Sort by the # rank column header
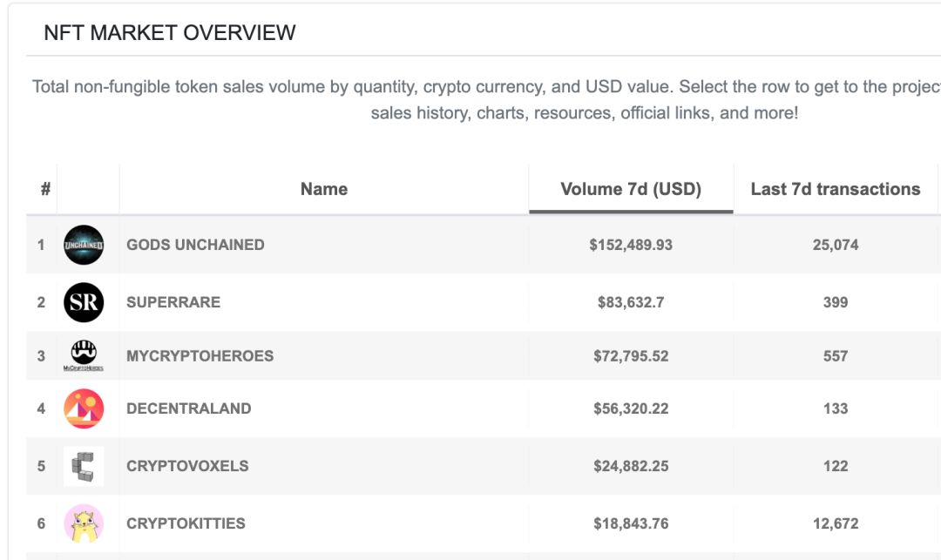This screenshot has height=560, width=941. [45, 190]
